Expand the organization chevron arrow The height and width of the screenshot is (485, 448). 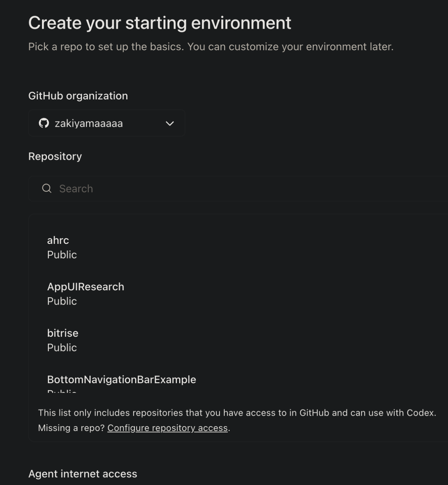[170, 123]
